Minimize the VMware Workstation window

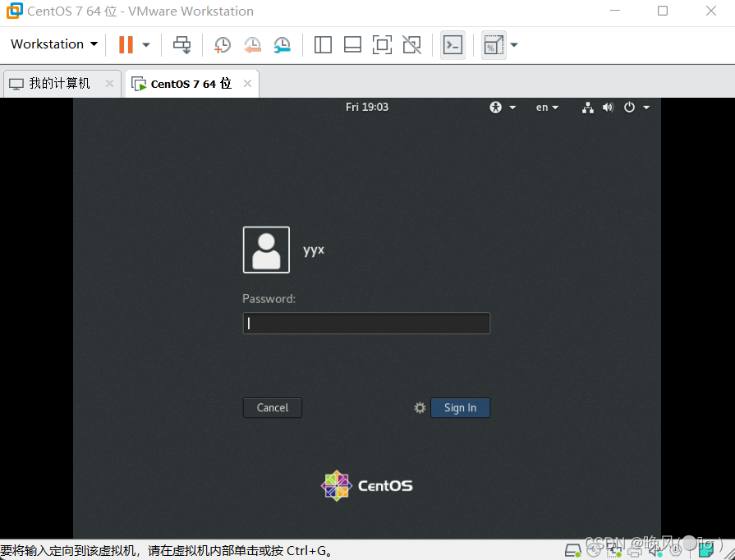(615, 11)
